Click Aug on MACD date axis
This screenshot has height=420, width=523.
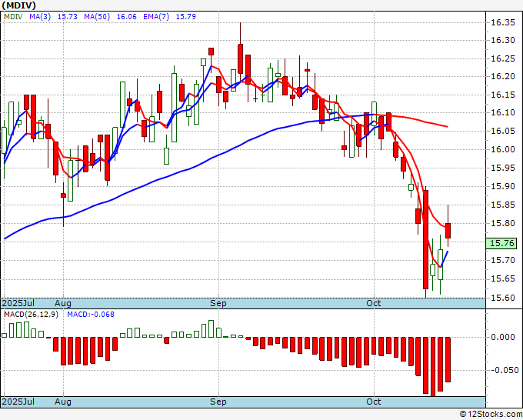click(63, 402)
